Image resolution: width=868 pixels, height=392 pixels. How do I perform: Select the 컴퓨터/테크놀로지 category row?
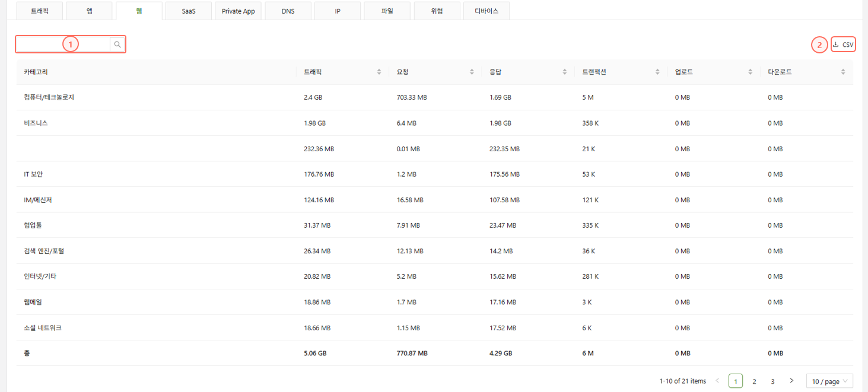(49, 97)
